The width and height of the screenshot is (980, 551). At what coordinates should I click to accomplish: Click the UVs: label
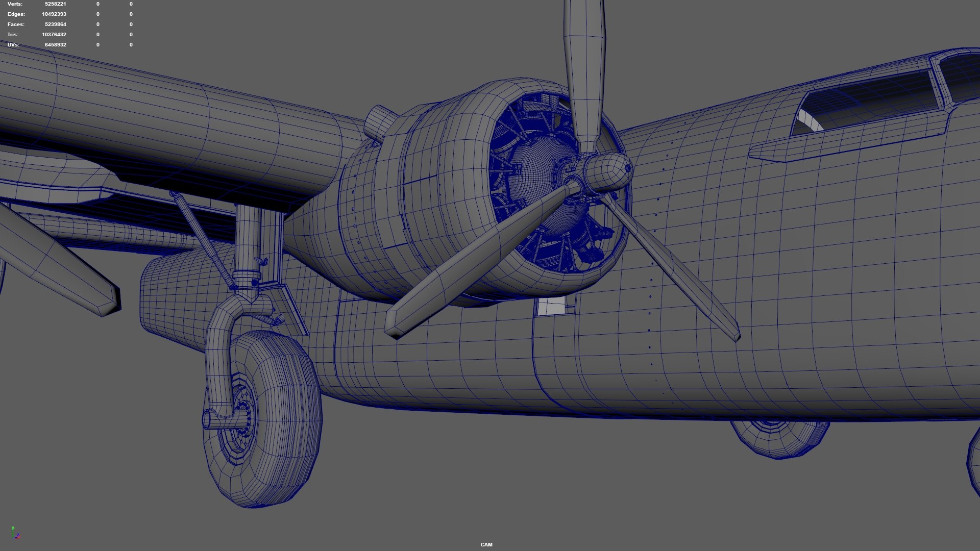(x=13, y=45)
